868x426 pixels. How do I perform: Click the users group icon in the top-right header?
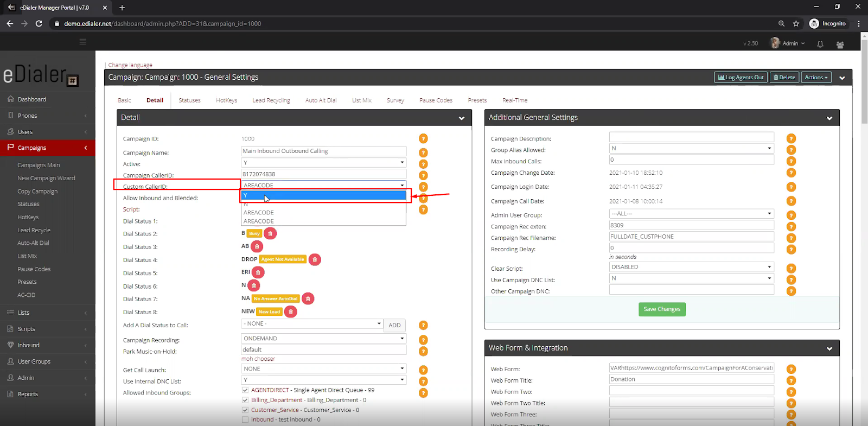point(840,44)
